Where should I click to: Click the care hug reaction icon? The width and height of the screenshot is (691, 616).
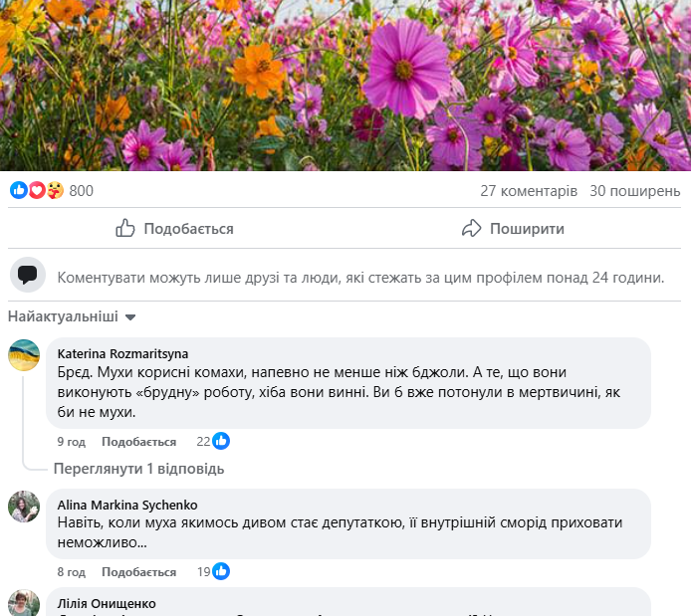tap(55, 190)
